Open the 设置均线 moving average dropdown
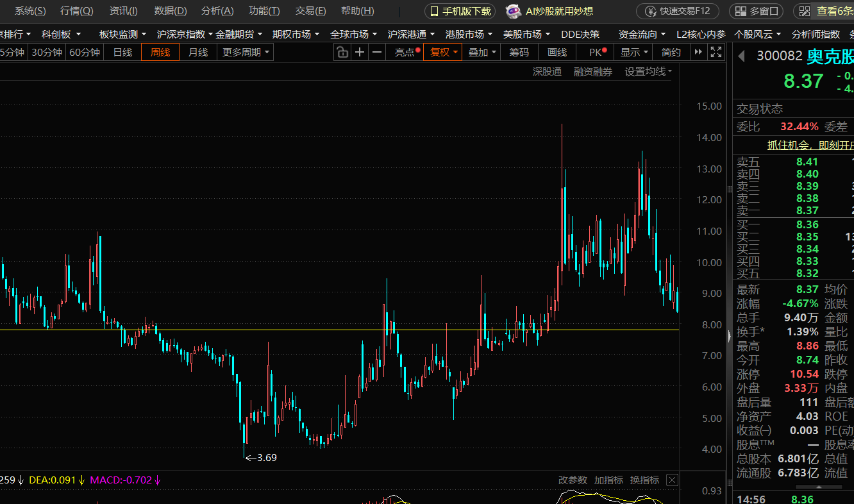The height and width of the screenshot is (504, 854). pyautogui.click(x=648, y=72)
